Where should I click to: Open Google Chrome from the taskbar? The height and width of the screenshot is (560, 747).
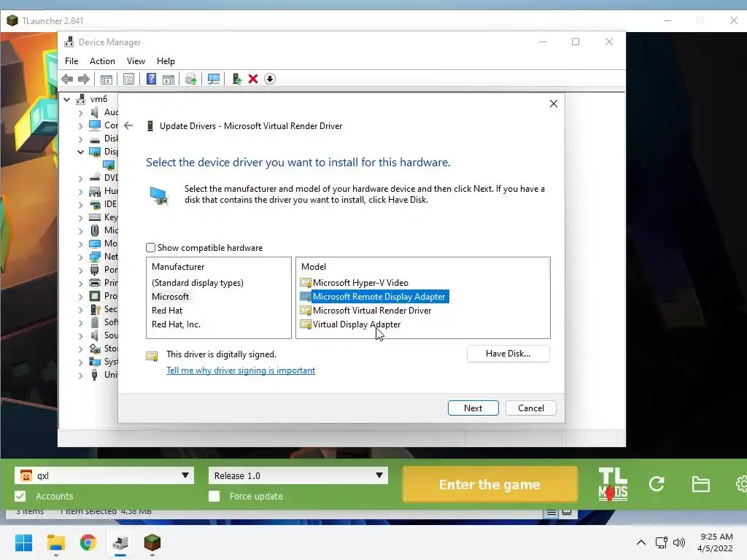[88, 542]
